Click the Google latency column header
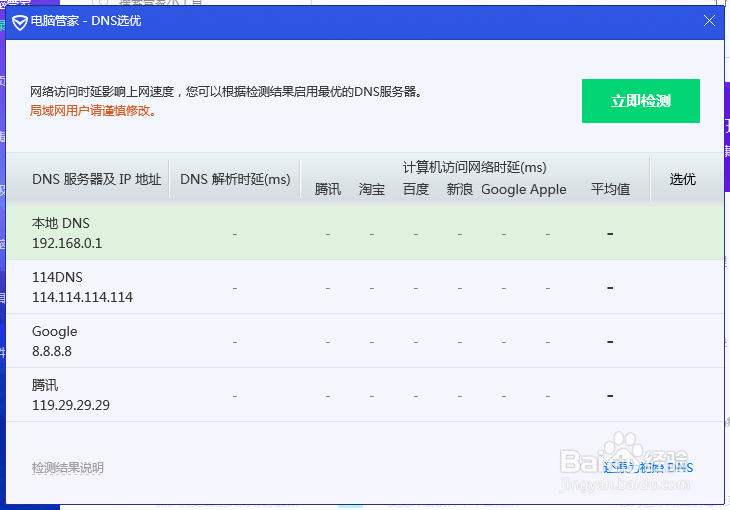The image size is (730, 510). pyautogui.click(x=503, y=190)
